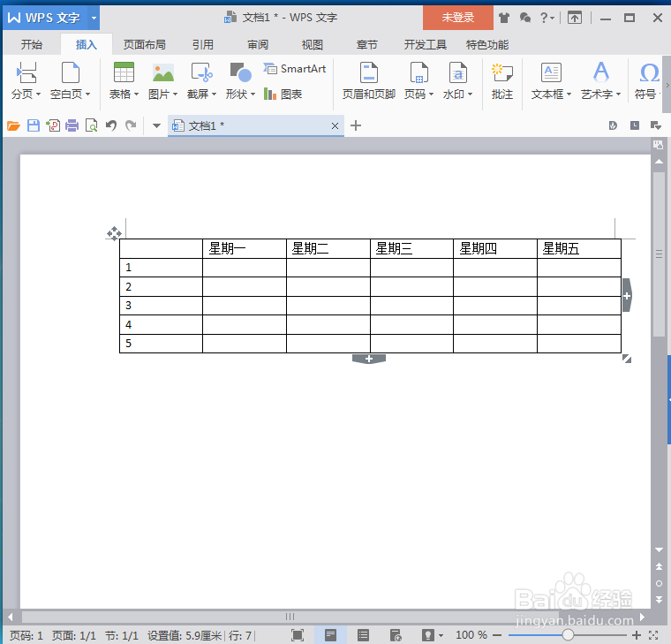This screenshot has height=644, width=671.
Task: Expand the 水印 dropdown arrow
Action: 471,95
